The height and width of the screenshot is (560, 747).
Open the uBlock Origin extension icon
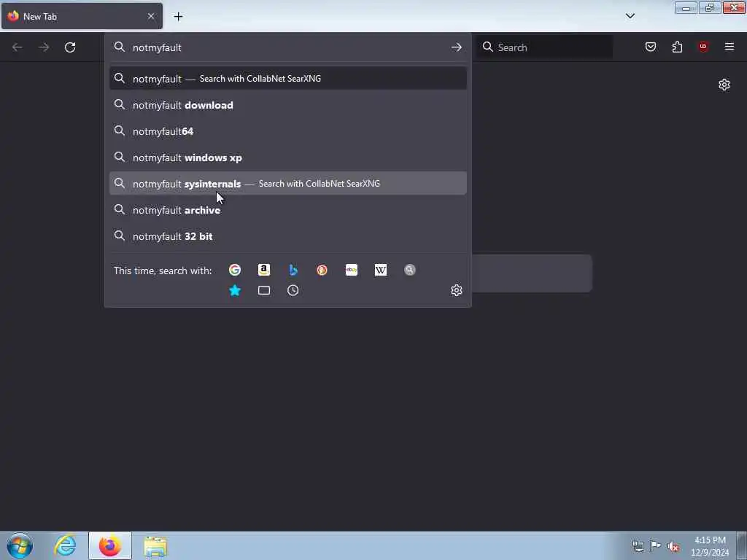(703, 47)
